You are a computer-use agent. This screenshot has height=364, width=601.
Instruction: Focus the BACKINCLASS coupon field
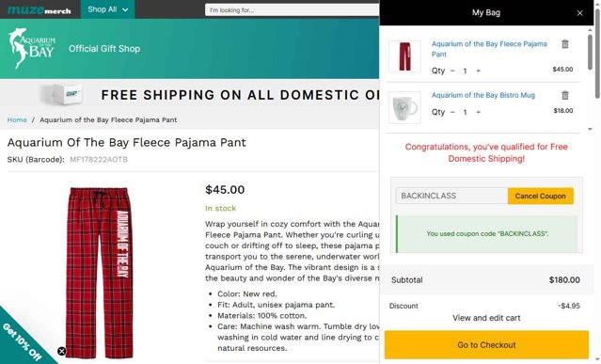[451, 196]
